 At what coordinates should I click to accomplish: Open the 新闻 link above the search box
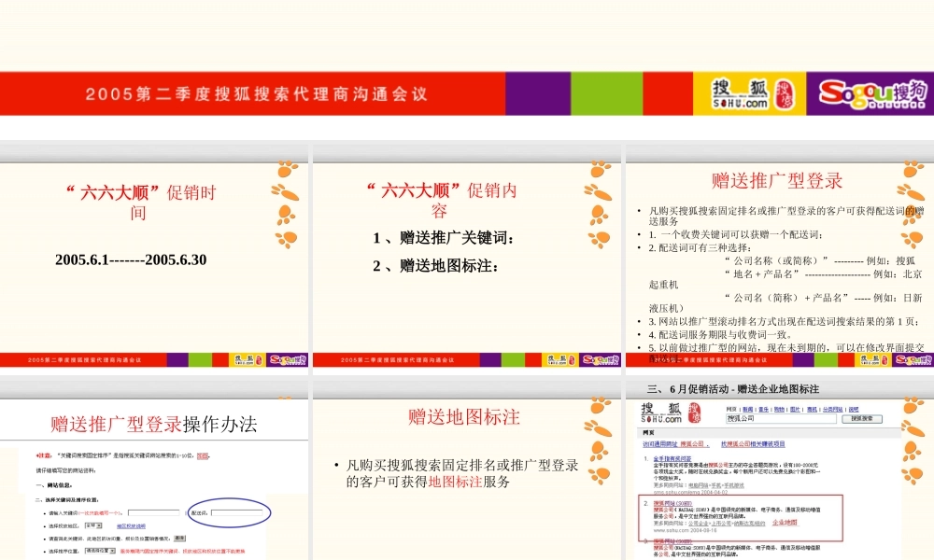pyautogui.click(x=747, y=410)
